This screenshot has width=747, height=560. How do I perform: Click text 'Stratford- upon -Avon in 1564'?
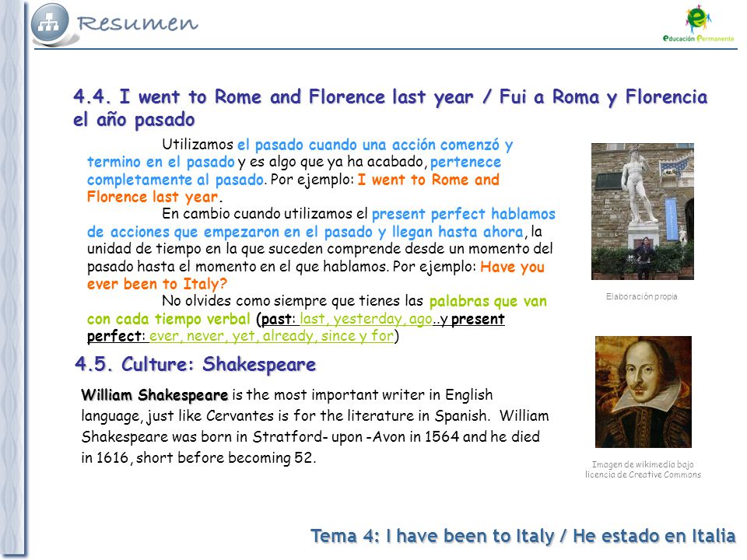click(356, 436)
